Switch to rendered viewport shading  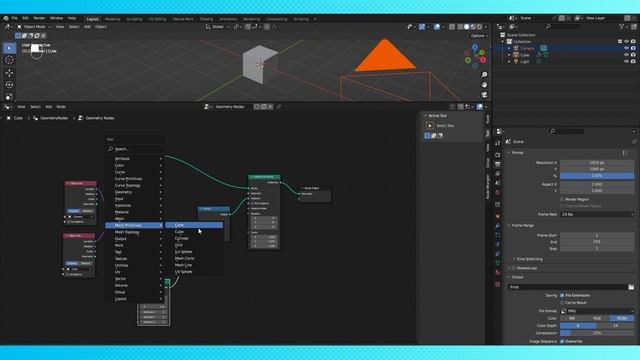(480, 27)
